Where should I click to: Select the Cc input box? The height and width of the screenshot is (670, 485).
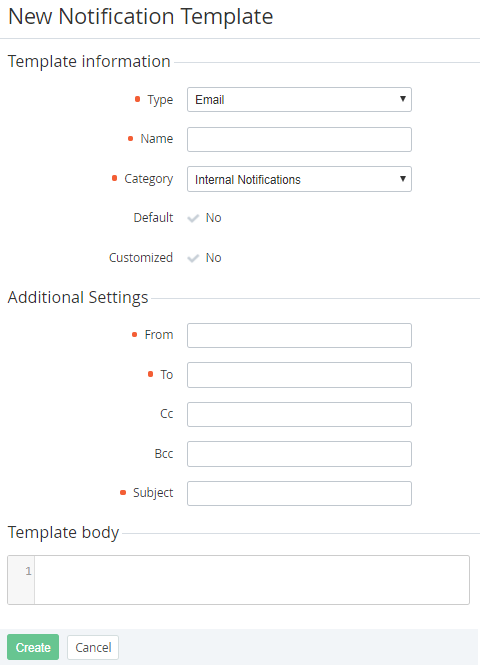point(299,414)
